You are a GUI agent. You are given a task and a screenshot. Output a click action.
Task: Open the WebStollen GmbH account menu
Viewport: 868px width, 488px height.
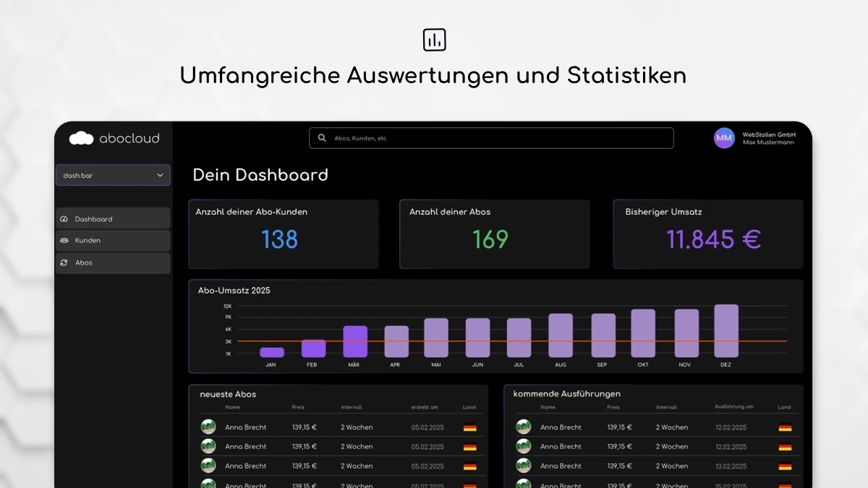pyautogui.click(x=768, y=138)
